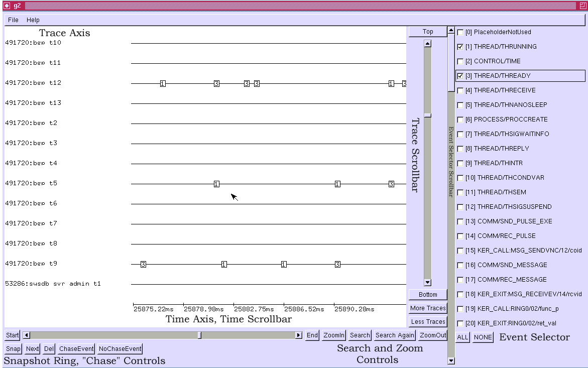The height and width of the screenshot is (368, 588).
Task: Click the time scrollbar right arrow
Action: coord(298,335)
